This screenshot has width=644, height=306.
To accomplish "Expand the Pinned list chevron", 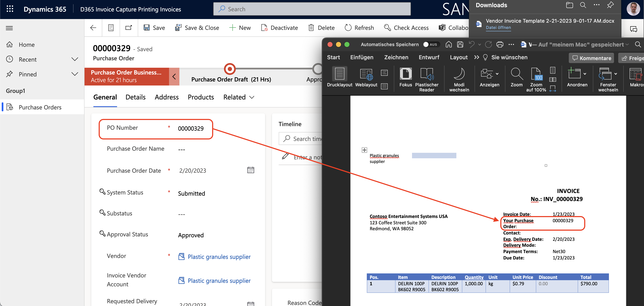I will pos(75,74).
